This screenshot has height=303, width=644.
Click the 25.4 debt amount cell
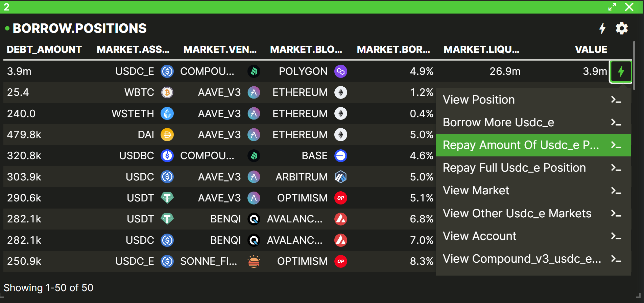(18, 92)
